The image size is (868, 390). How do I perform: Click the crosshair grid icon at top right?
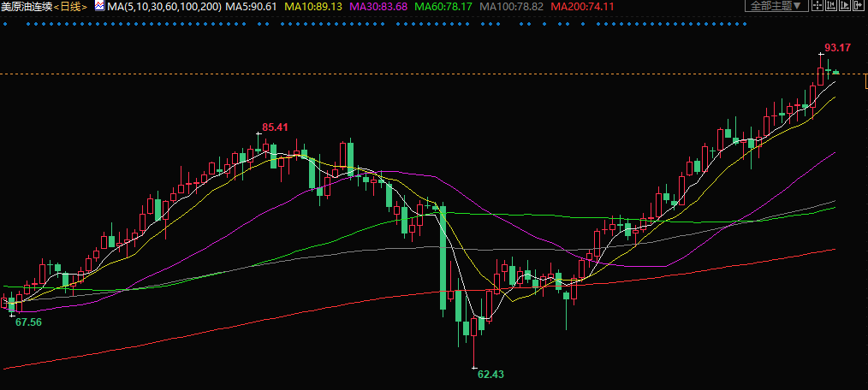pyautogui.click(x=817, y=6)
